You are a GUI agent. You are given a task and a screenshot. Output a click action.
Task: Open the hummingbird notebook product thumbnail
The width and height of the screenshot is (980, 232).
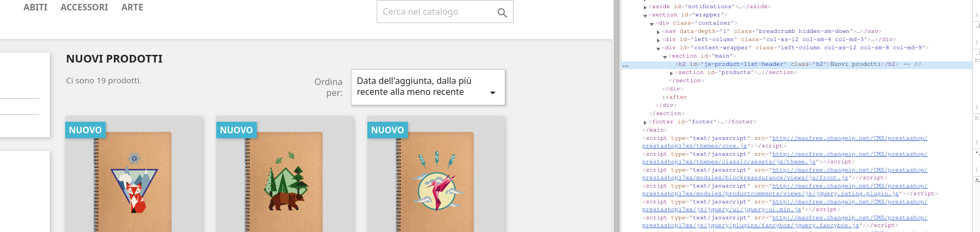tap(436, 174)
